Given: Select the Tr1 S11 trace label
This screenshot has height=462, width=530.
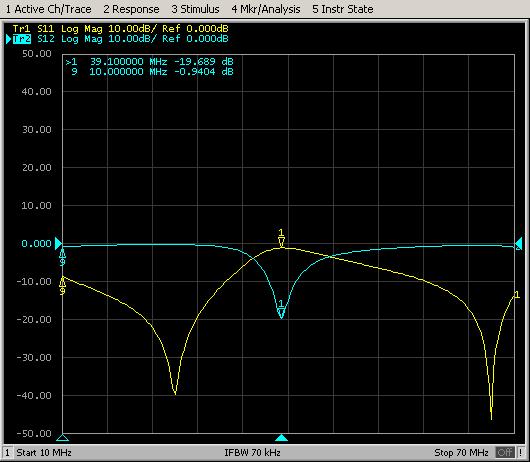Looking at the screenshot, I should 34,29.
